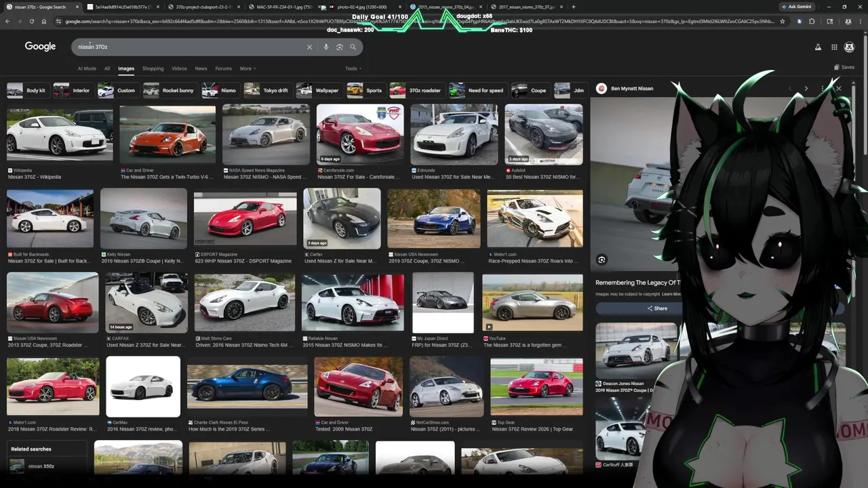
Task: Filter images by Interior chip
Action: (73, 90)
